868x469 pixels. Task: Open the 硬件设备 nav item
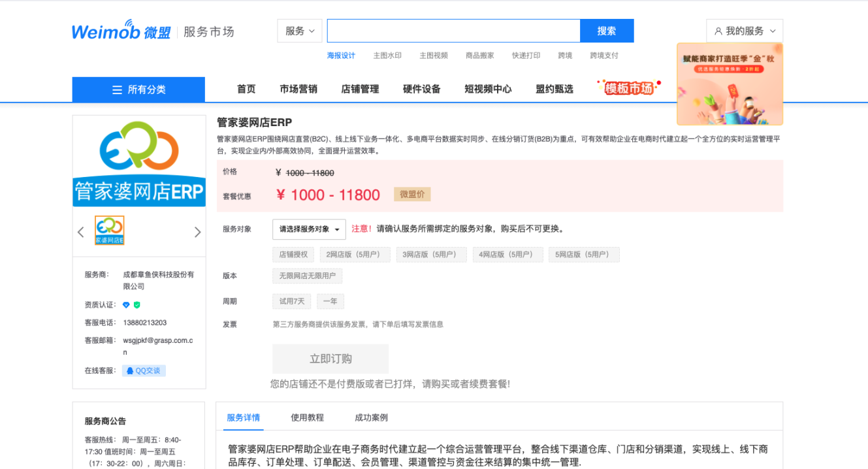[x=422, y=89]
